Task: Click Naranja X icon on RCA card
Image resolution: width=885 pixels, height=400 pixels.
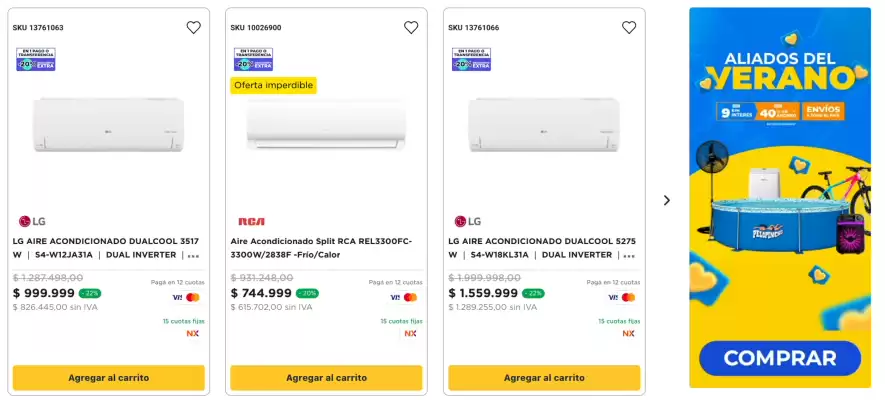Action: [x=410, y=333]
